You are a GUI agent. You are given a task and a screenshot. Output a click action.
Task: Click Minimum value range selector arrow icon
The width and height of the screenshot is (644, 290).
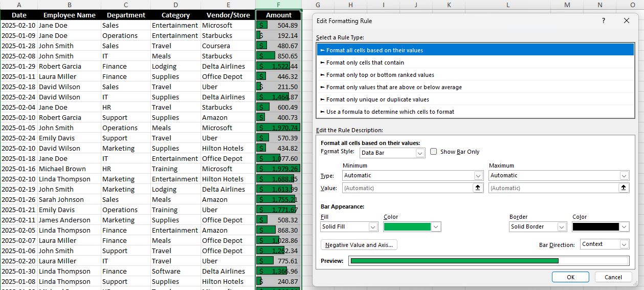(x=478, y=188)
